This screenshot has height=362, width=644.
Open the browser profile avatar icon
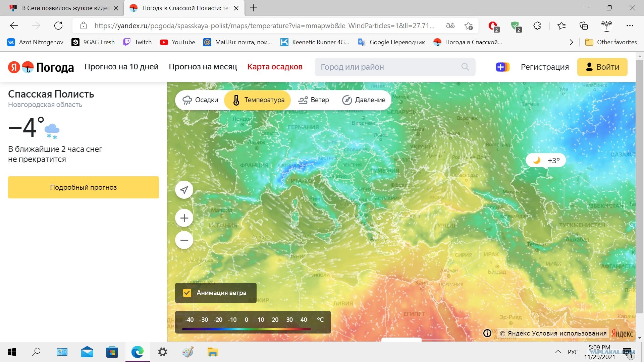(x=606, y=25)
